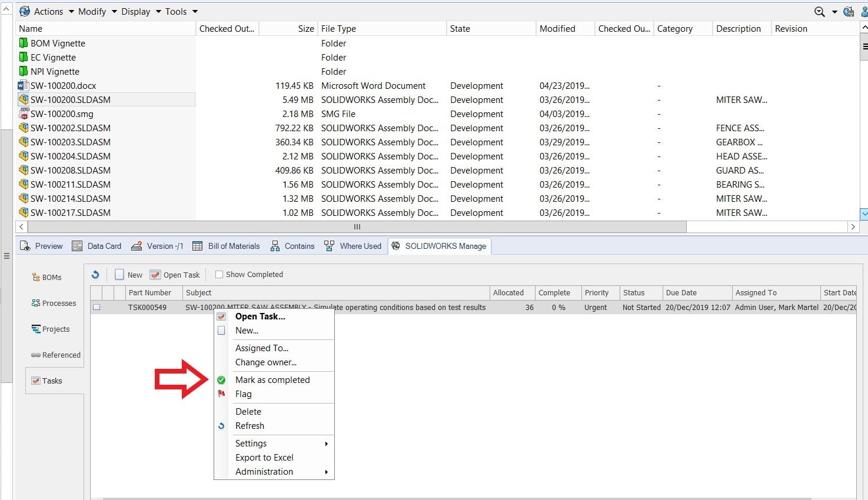Screen dimensions: 868x500
Task: Expand the Settings submenu
Action: coord(274,444)
